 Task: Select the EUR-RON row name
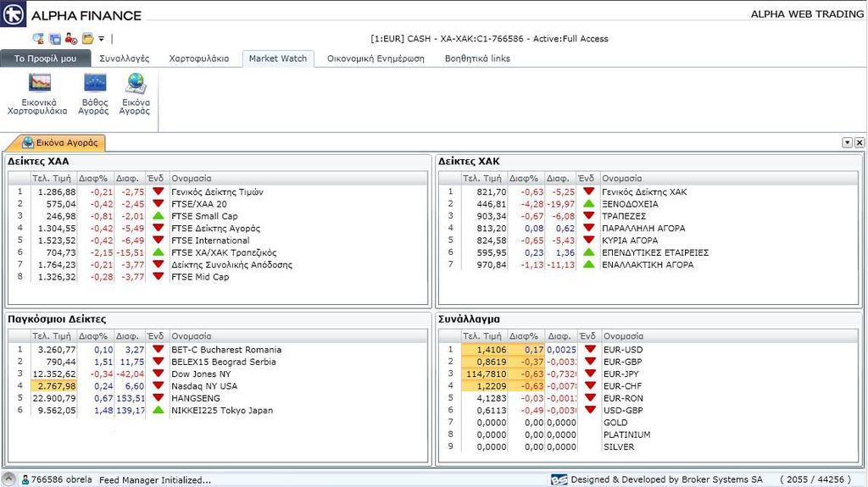coord(623,398)
